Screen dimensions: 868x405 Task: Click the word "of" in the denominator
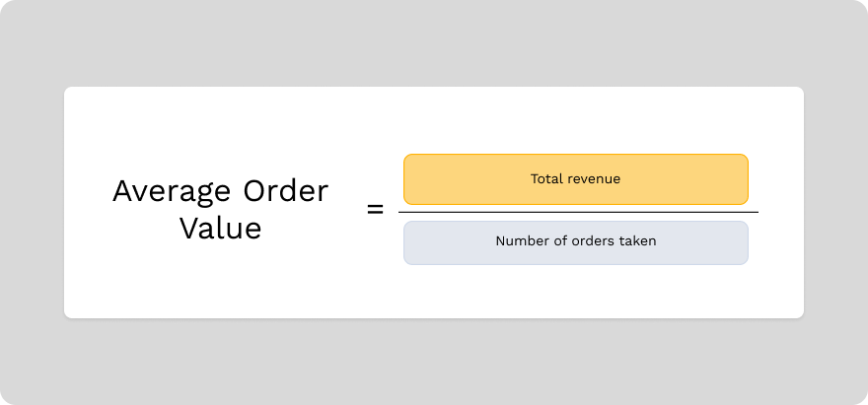point(558,241)
